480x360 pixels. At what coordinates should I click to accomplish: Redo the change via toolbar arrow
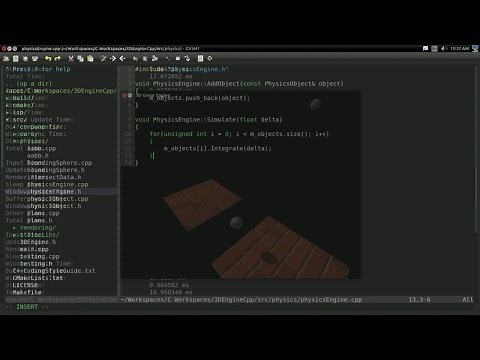click(x=58, y=59)
